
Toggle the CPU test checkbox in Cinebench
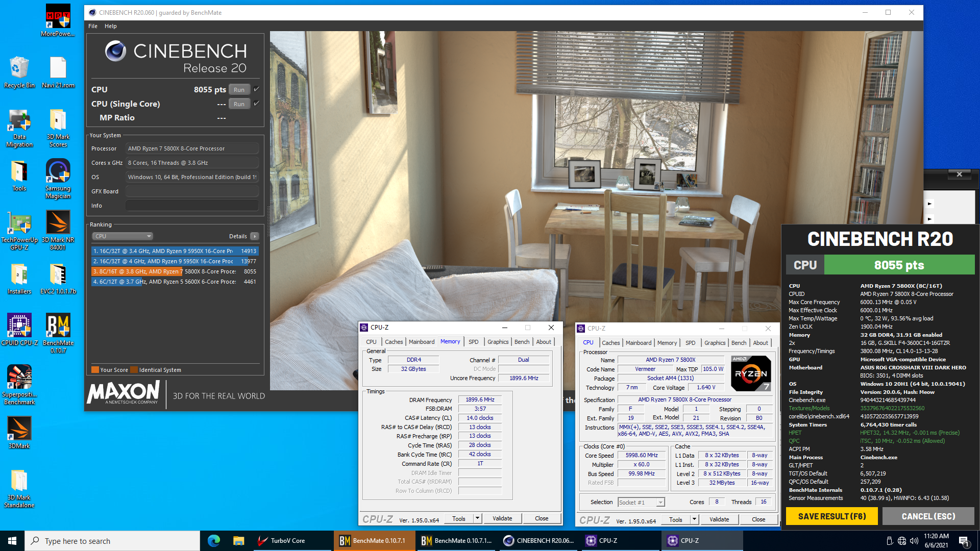tap(257, 89)
